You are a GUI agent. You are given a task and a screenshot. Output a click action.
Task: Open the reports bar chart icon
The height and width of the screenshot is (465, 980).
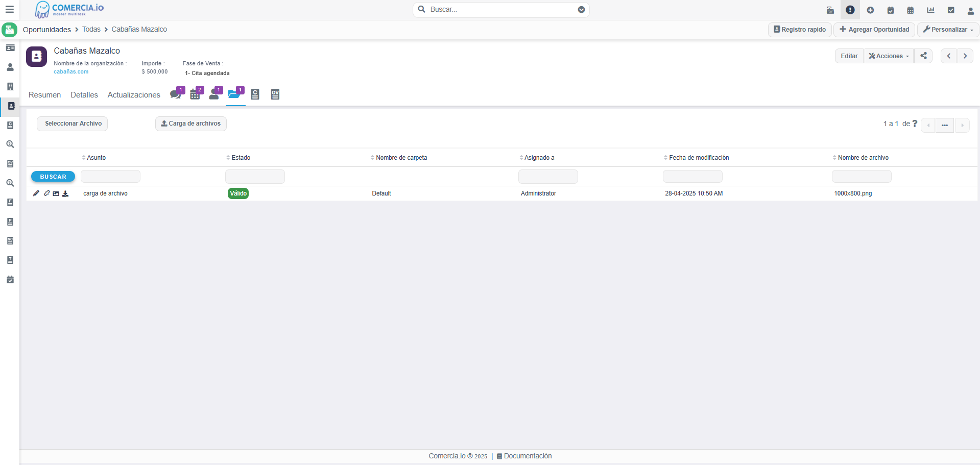click(930, 10)
